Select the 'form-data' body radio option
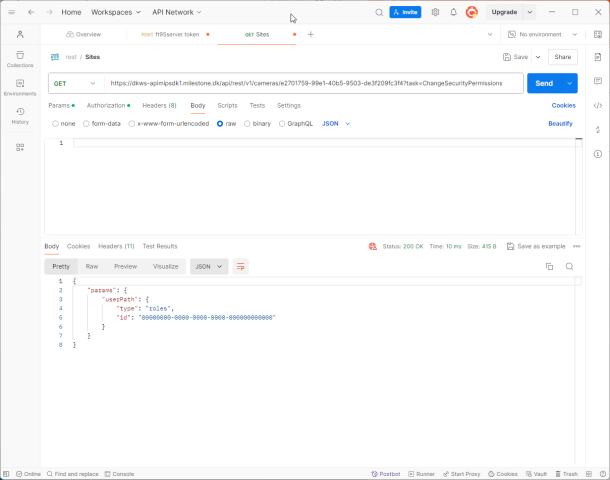The height and width of the screenshot is (480, 610). click(86, 123)
